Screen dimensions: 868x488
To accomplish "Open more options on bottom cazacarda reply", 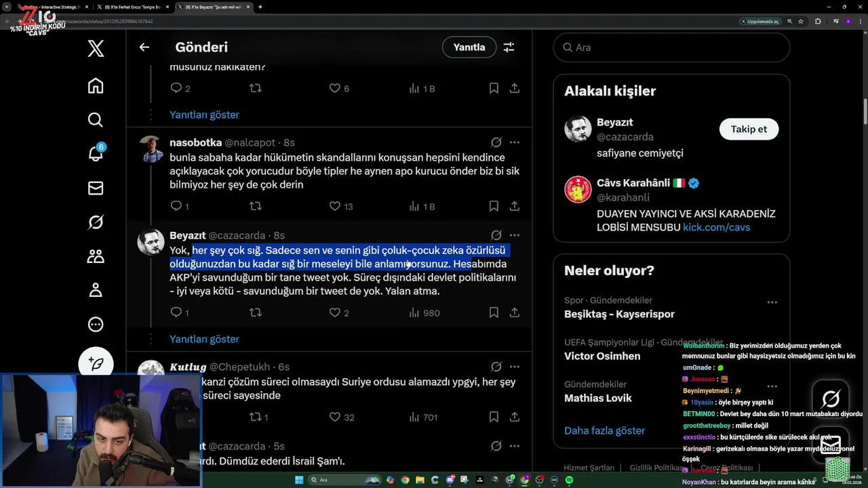I will (515, 446).
